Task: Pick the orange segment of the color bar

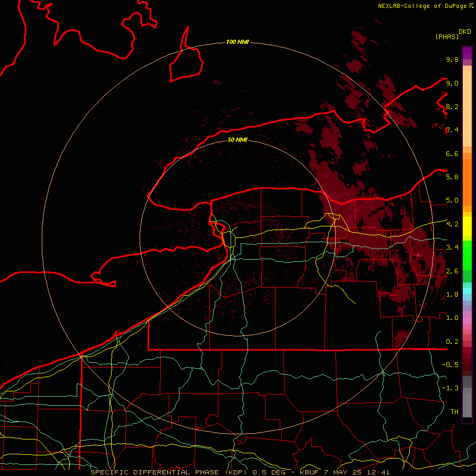Action: coord(467,182)
